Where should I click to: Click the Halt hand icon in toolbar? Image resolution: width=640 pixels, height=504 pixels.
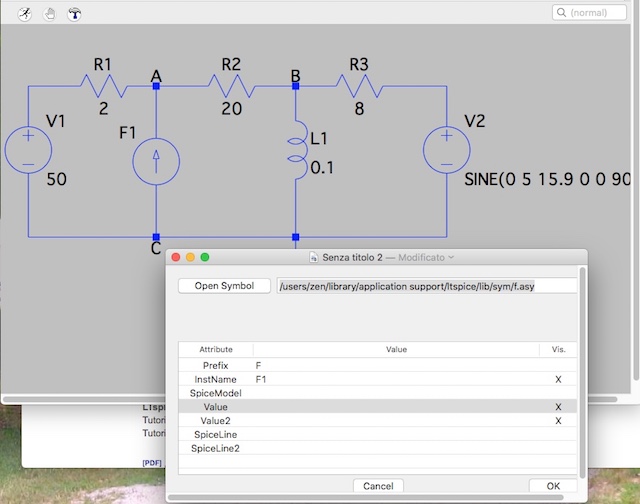click(50, 13)
